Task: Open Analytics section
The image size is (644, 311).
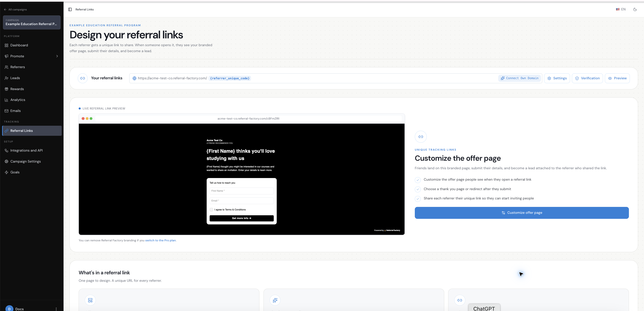Action: [32, 100]
